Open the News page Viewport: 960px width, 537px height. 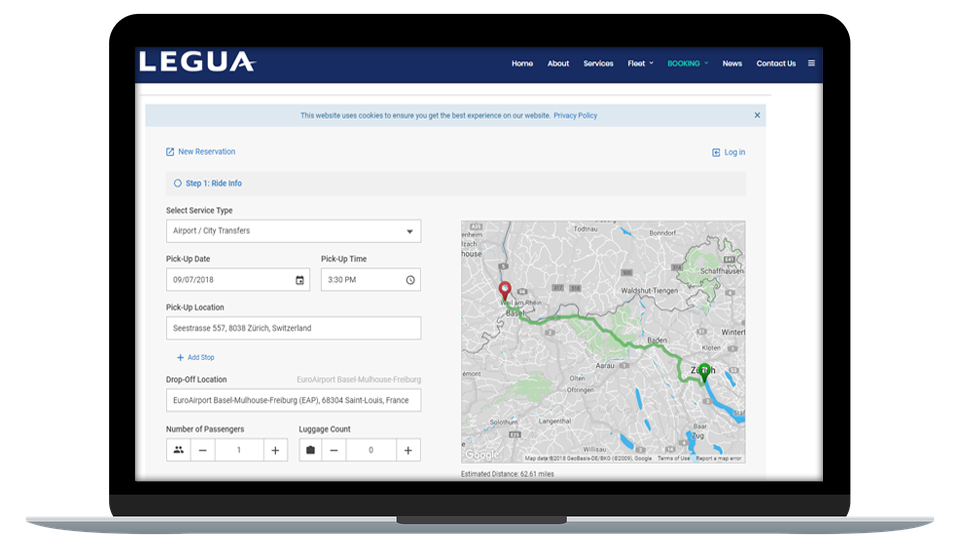pyautogui.click(x=732, y=63)
